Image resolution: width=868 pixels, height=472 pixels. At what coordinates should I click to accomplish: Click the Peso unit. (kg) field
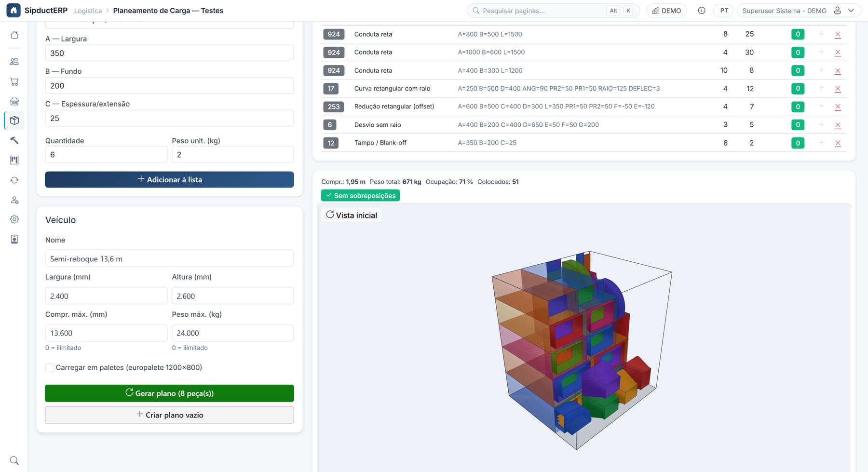232,154
